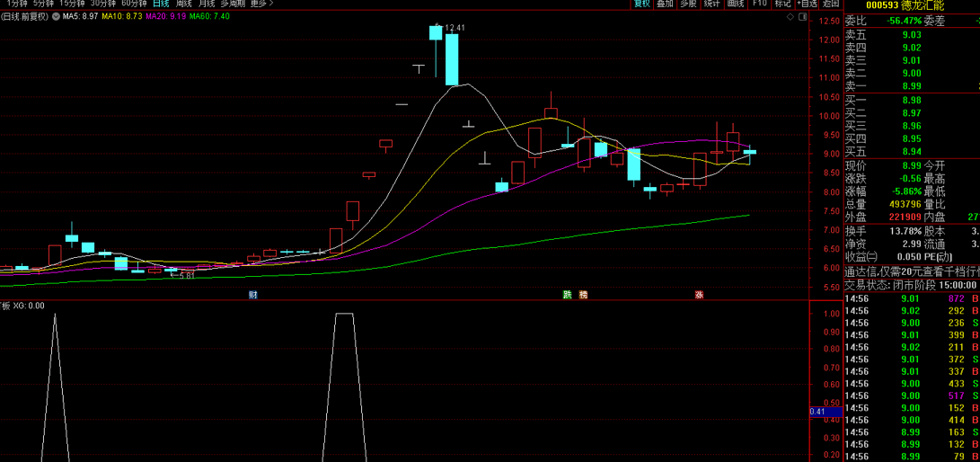Click the 总量 493796 value
Image resolution: width=980 pixels, height=462 pixels.
pos(905,204)
